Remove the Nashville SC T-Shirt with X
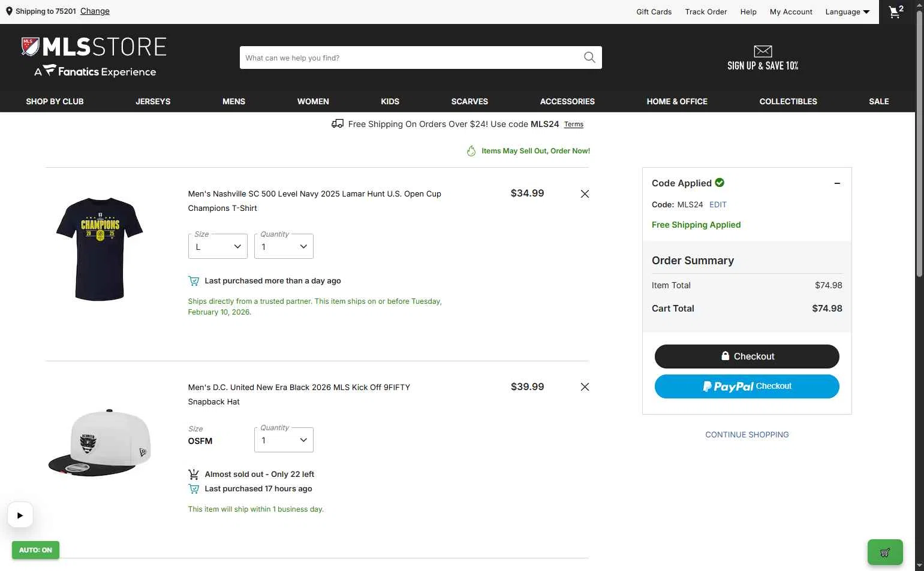 (x=585, y=194)
